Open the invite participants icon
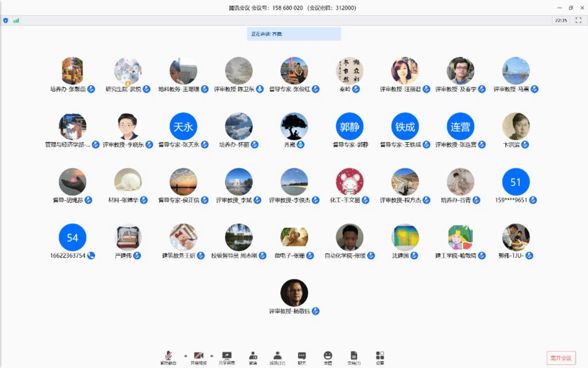This screenshot has width=588, height=368. 253,357
